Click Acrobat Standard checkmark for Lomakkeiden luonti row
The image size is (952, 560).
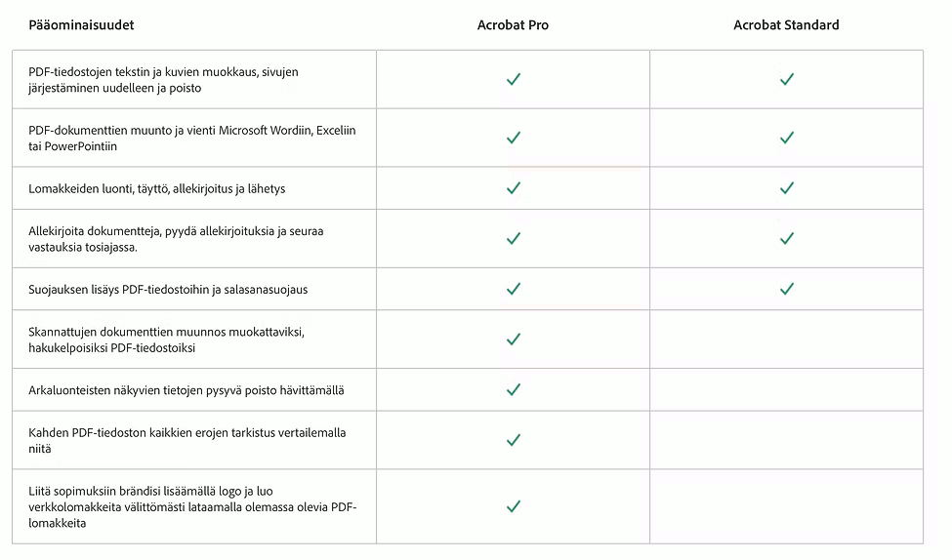pyautogui.click(x=786, y=188)
